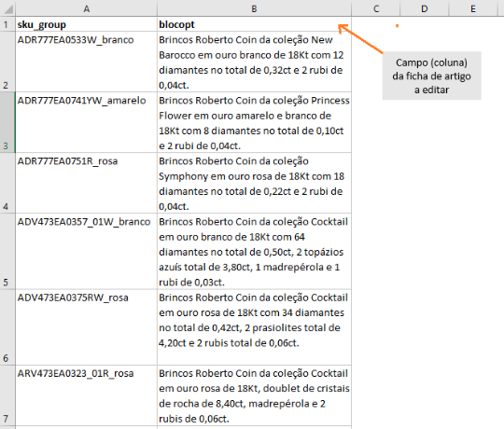
Task: Click the sku_group header cell
Action: tap(86, 24)
